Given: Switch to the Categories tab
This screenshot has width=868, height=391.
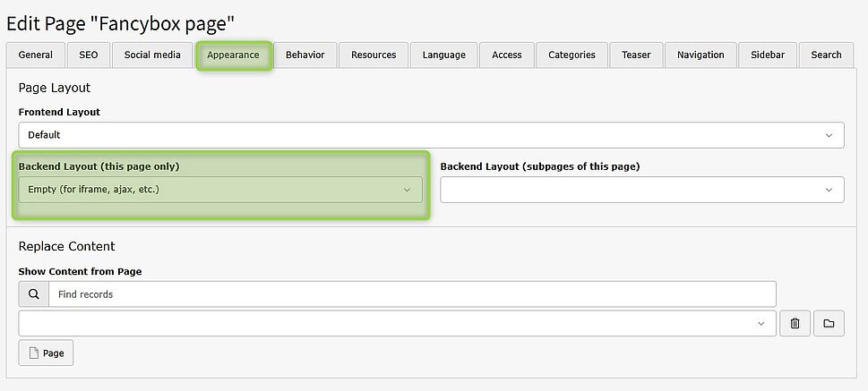Looking at the screenshot, I should pos(572,55).
